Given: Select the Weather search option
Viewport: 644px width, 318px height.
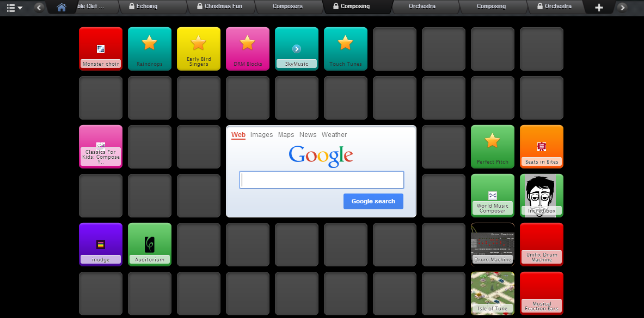Looking at the screenshot, I should pos(334,135).
